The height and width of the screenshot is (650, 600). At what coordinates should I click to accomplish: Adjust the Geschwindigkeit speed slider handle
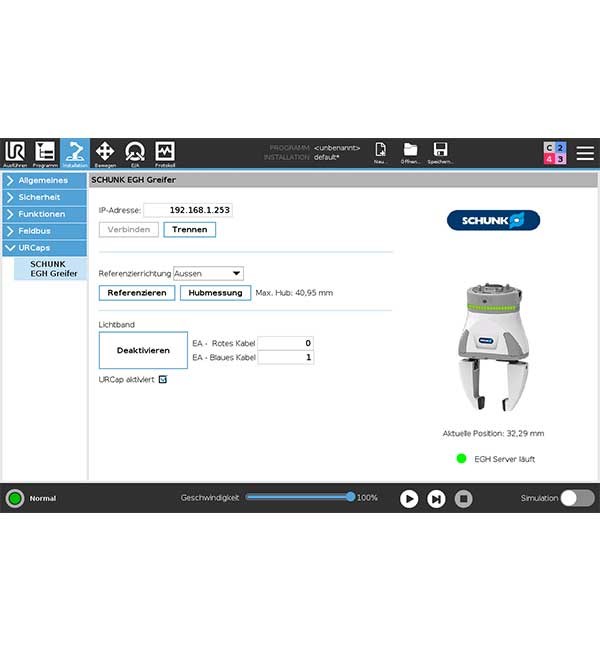[351, 497]
